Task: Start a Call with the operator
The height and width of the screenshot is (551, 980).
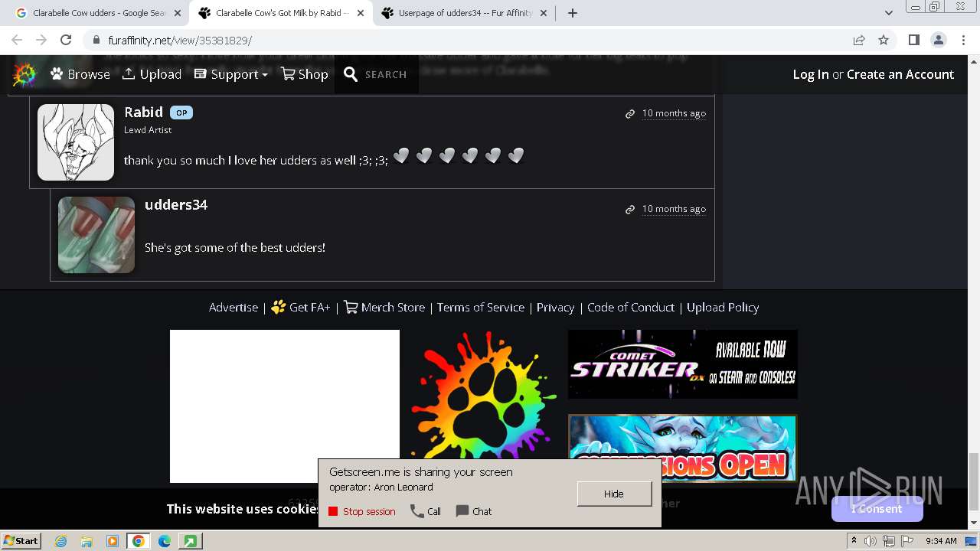Action: coord(426,511)
